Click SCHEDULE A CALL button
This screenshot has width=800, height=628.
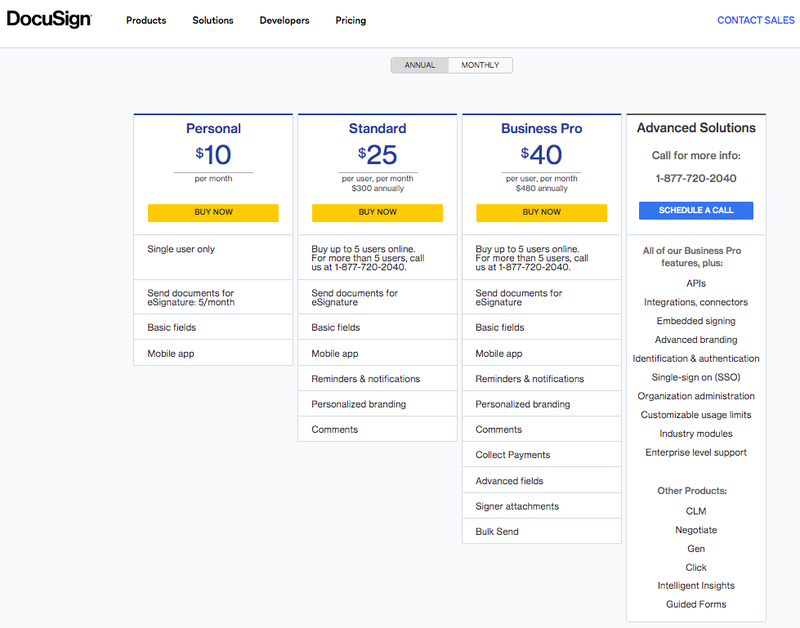(x=696, y=211)
